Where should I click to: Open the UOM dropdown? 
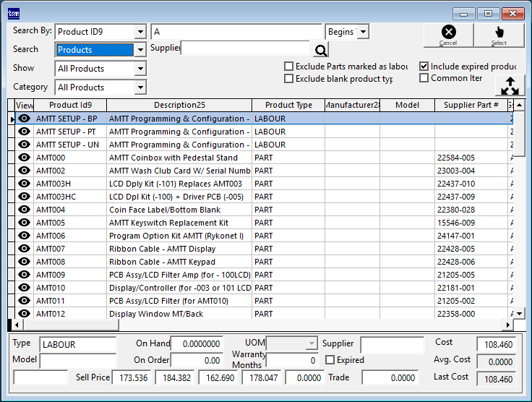311,343
